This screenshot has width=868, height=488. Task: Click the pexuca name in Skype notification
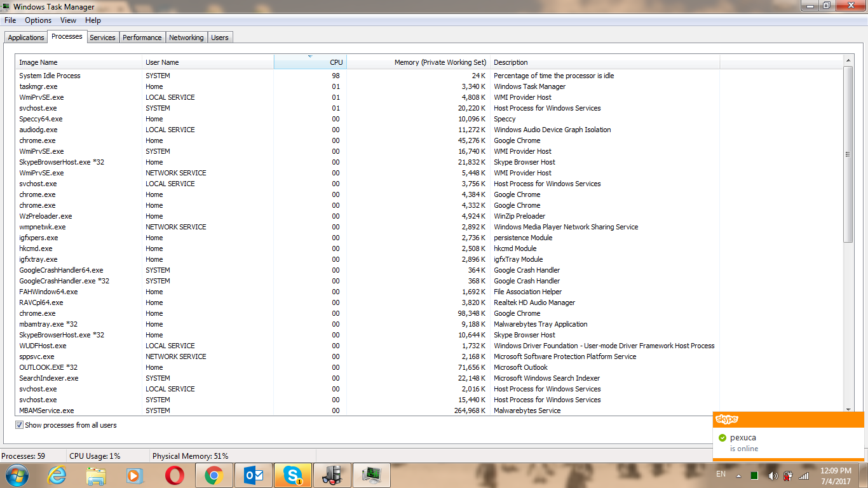[x=743, y=438]
